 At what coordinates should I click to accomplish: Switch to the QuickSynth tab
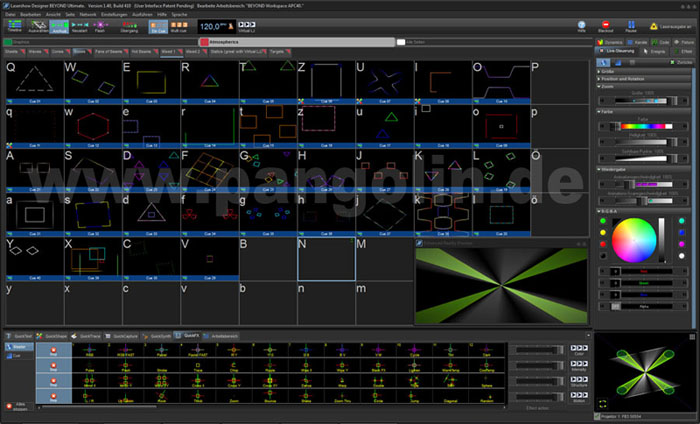point(157,336)
